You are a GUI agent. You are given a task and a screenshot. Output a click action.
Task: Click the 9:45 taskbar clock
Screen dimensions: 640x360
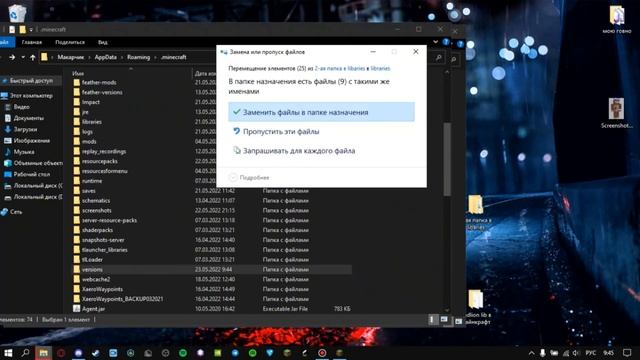tap(609, 353)
